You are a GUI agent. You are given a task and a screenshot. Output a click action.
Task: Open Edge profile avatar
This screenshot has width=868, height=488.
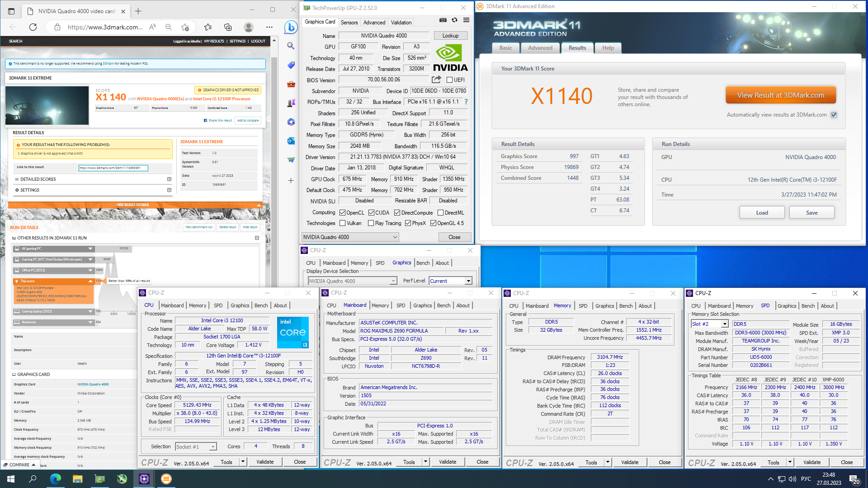coord(248,27)
